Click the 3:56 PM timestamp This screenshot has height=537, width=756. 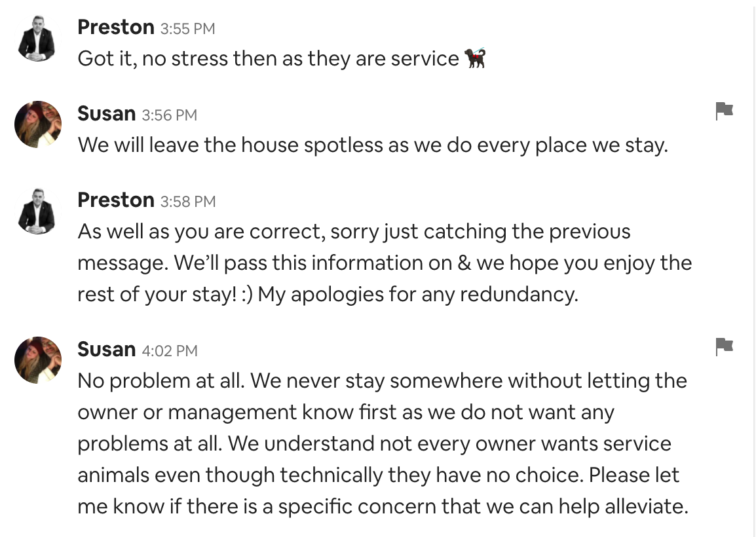point(169,115)
